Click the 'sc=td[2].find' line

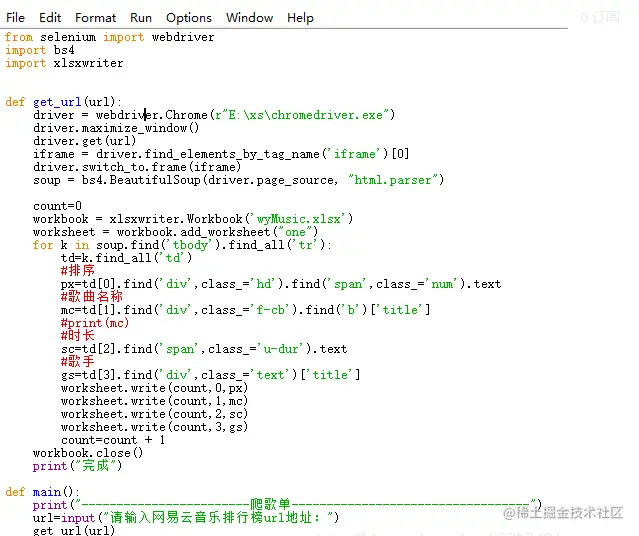coord(204,349)
